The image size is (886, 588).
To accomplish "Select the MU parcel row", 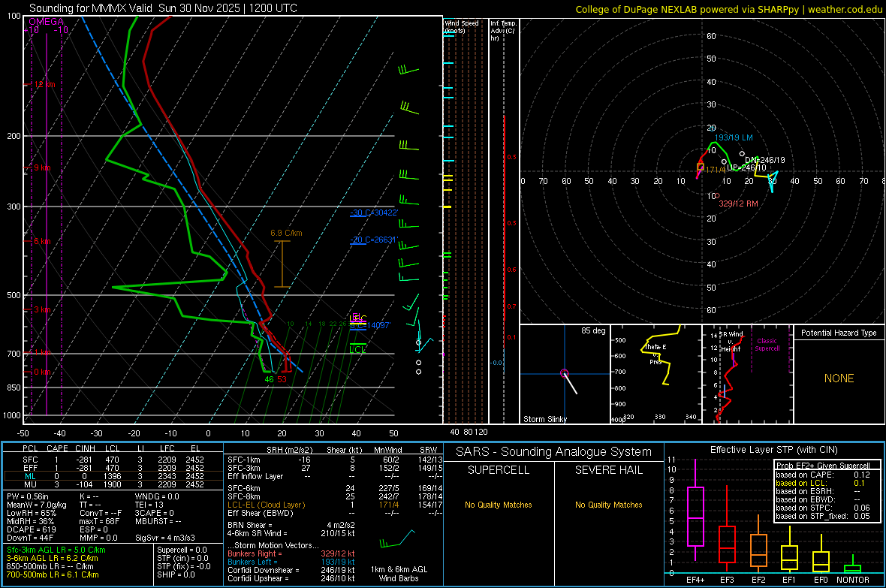I will click(113, 484).
